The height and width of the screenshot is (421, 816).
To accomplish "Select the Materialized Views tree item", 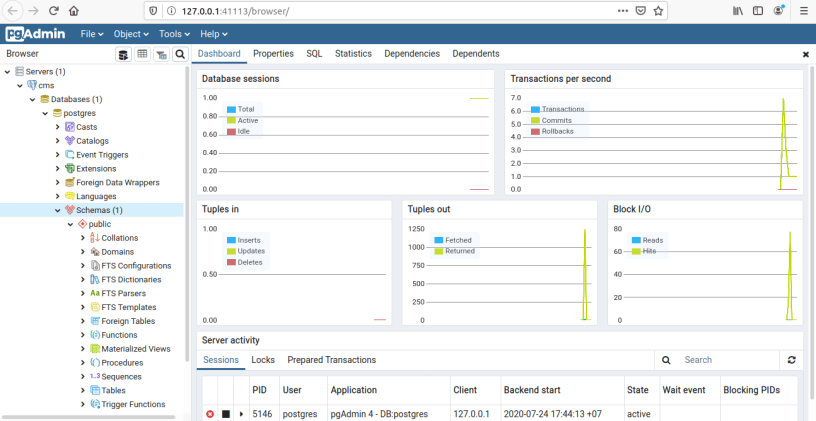I will (x=135, y=349).
